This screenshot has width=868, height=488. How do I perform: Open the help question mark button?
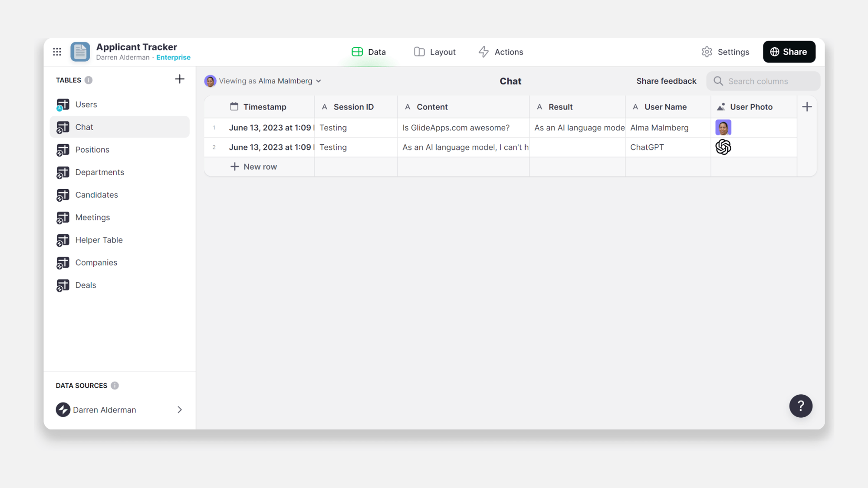point(800,406)
